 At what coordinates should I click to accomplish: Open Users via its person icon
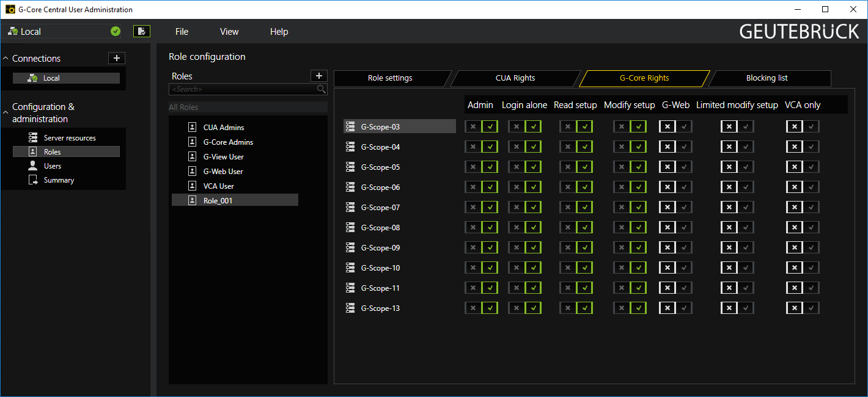click(x=33, y=166)
